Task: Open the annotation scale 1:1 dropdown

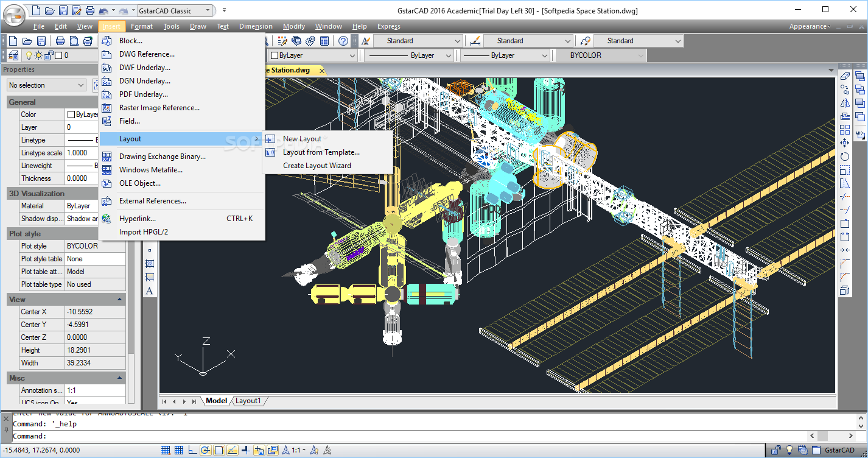Action: [299, 451]
